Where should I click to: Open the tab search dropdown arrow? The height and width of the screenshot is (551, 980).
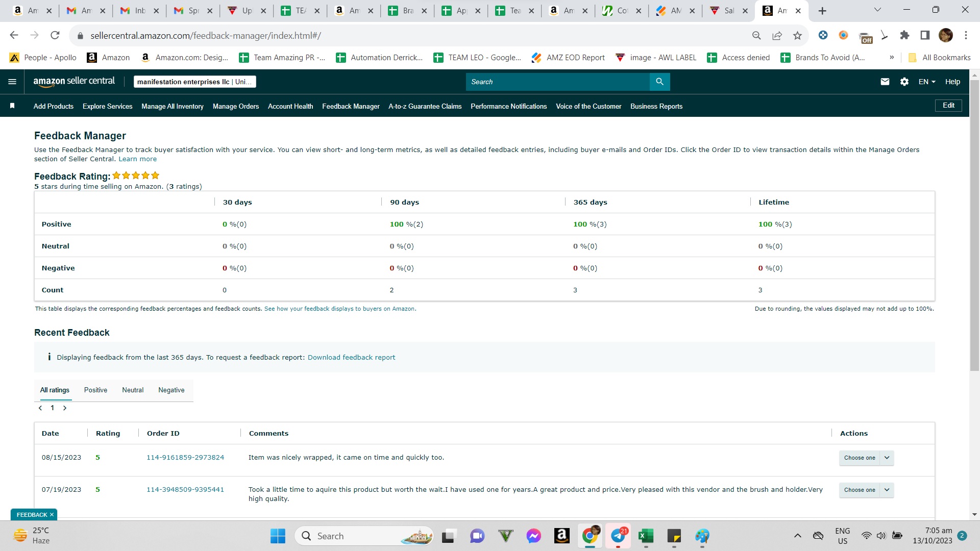(877, 10)
